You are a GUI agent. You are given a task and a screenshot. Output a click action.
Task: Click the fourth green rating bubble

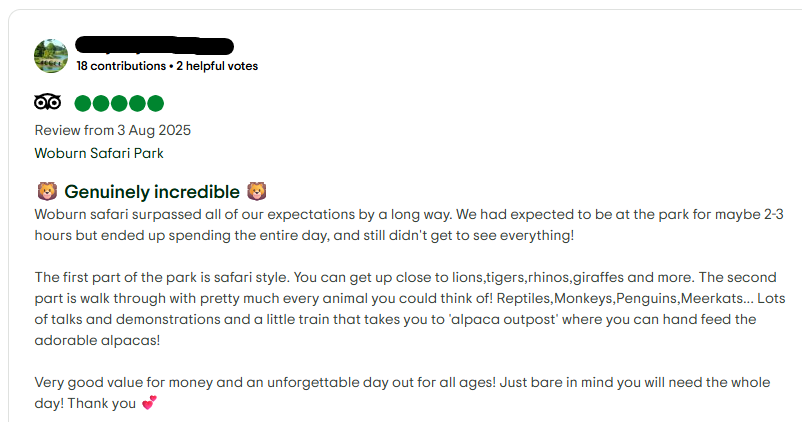pos(136,103)
